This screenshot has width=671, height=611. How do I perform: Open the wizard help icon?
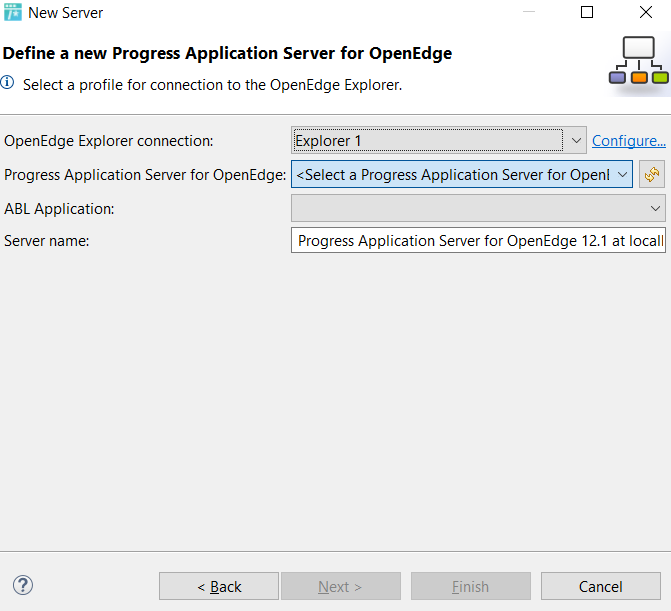(23, 585)
